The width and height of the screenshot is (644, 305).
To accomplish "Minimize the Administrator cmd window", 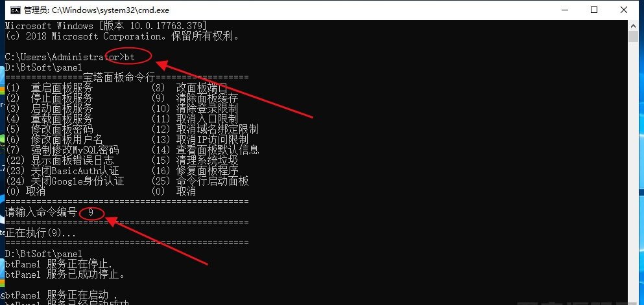I will tap(564, 10).
